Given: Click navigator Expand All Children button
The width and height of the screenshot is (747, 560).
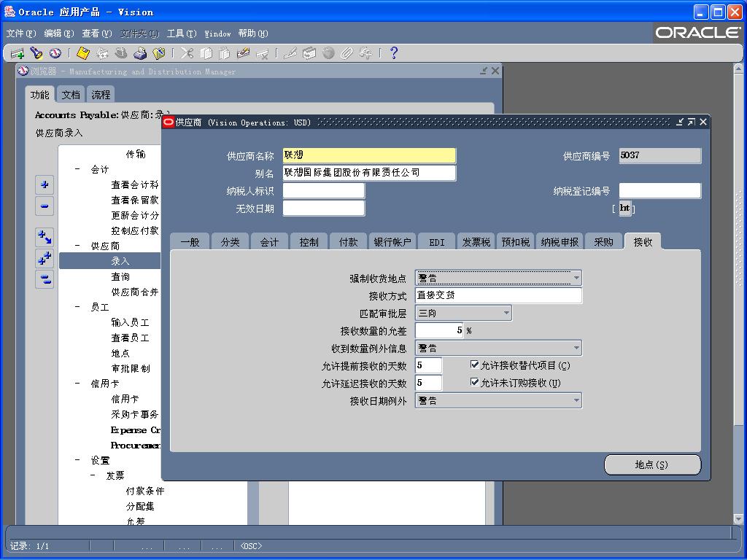Looking at the screenshot, I should tap(44, 237).
